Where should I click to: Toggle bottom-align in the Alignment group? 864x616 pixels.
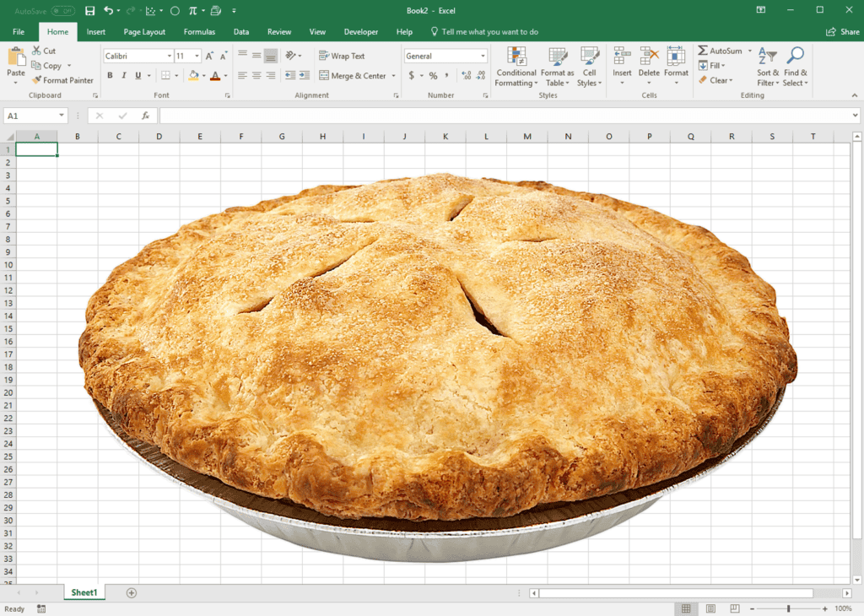pos(271,56)
